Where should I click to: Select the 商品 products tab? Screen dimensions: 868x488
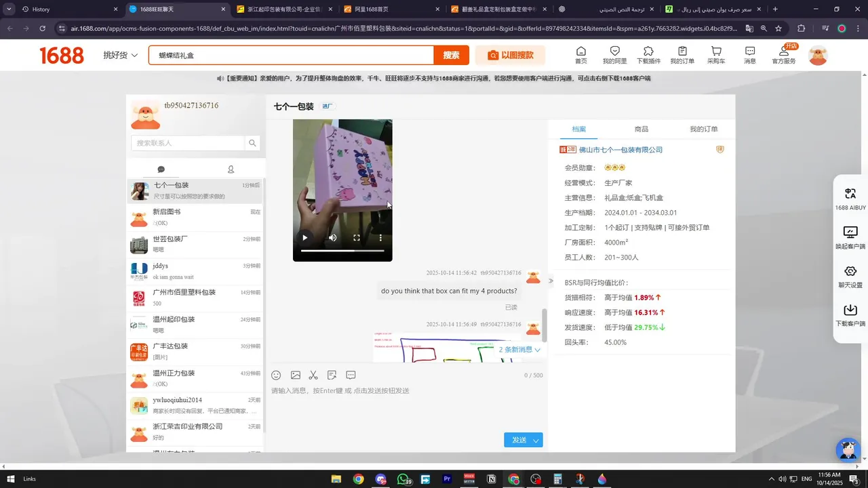641,129
